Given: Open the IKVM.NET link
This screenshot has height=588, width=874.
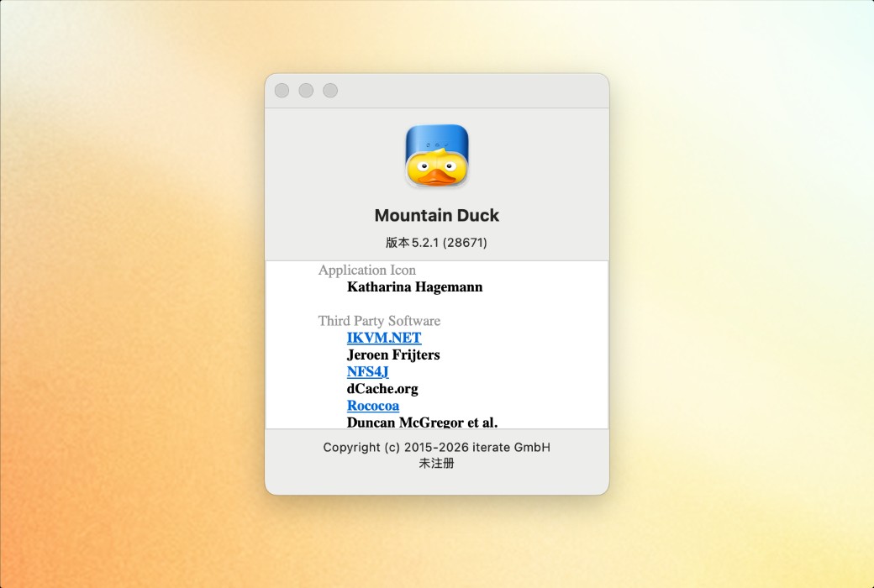Looking at the screenshot, I should [384, 338].
